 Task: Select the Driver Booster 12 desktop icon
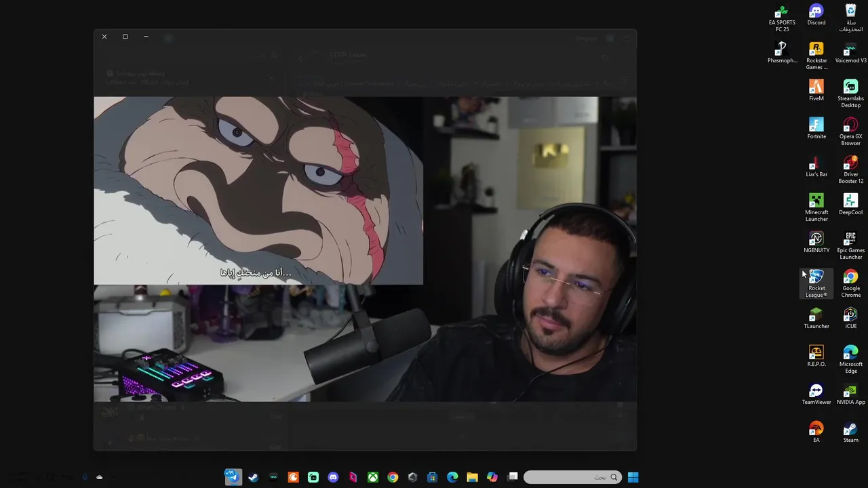point(851,170)
